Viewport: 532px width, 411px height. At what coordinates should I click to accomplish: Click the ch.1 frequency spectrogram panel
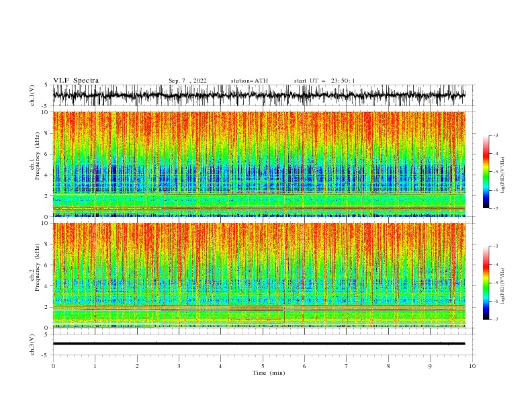tap(259, 164)
